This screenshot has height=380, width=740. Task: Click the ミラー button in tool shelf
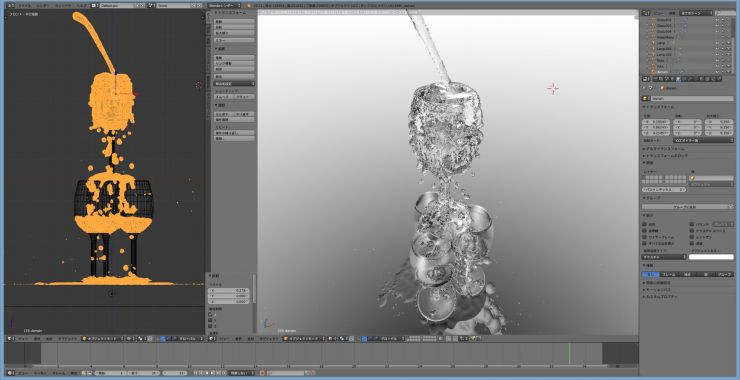pyautogui.click(x=235, y=40)
